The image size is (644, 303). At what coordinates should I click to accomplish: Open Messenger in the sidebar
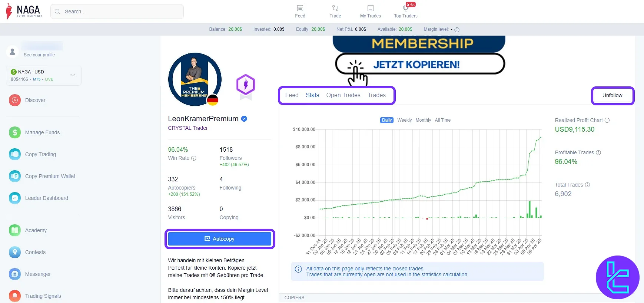[x=38, y=274]
